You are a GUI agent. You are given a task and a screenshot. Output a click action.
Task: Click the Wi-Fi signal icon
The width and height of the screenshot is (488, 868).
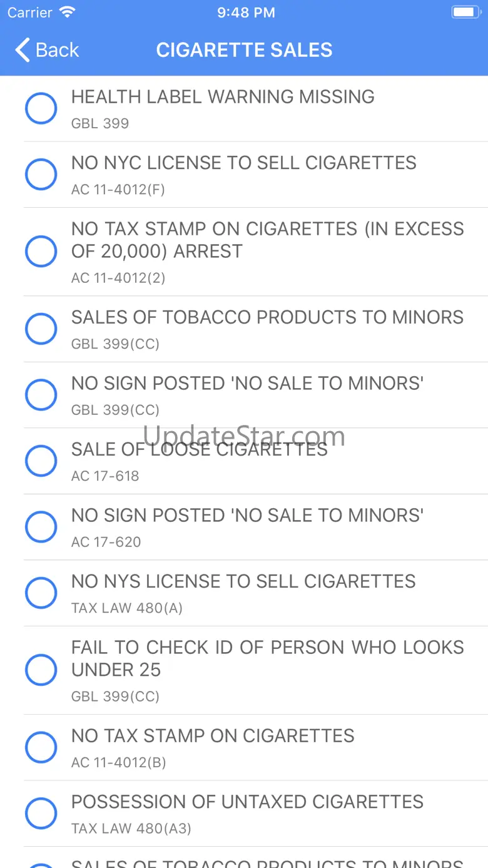(x=67, y=12)
